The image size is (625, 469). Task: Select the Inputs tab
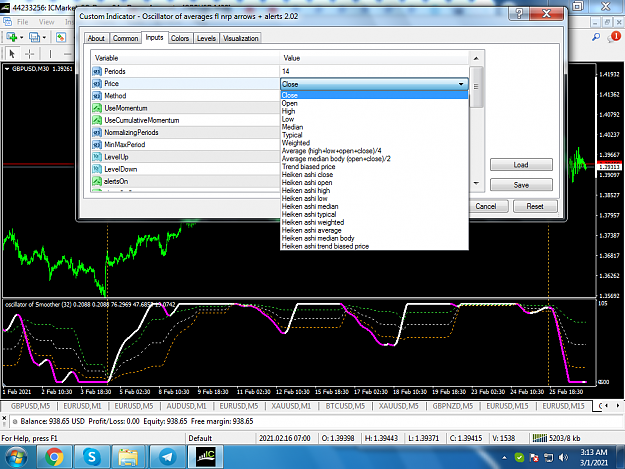[x=154, y=37]
